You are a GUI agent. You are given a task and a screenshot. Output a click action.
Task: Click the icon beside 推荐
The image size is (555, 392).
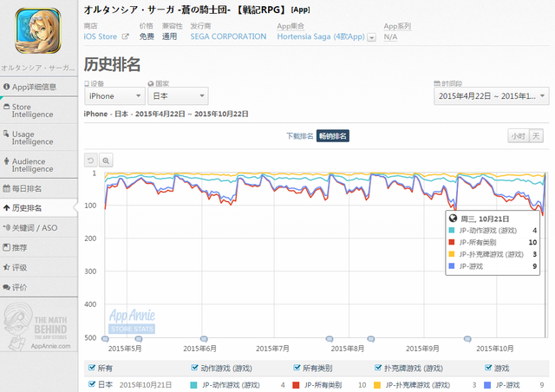click(6, 247)
